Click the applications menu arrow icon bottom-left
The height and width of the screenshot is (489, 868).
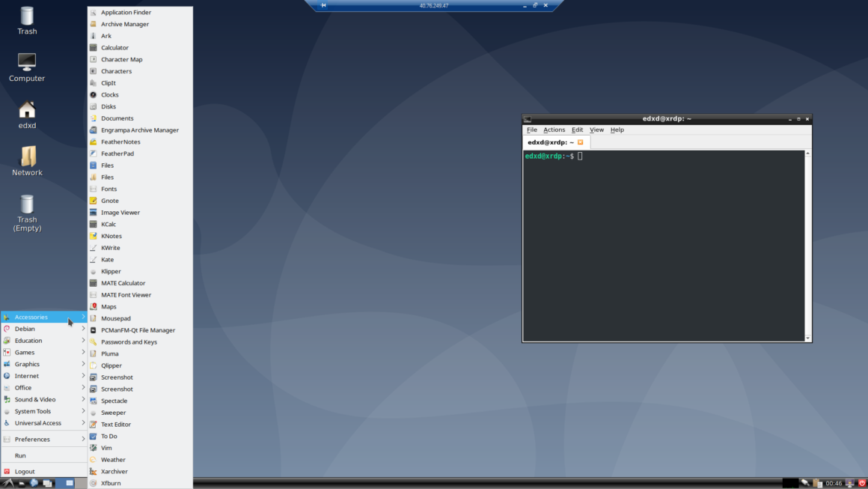point(9,483)
